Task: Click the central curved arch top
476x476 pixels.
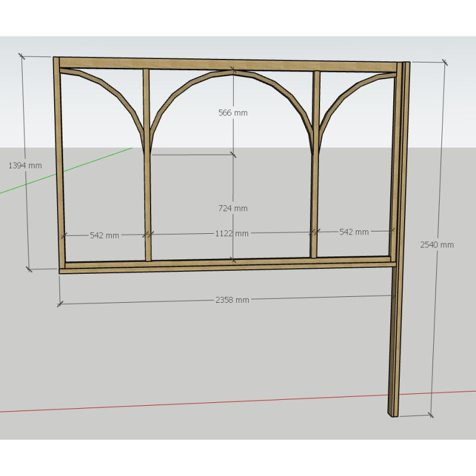Action: tap(232, 72)
